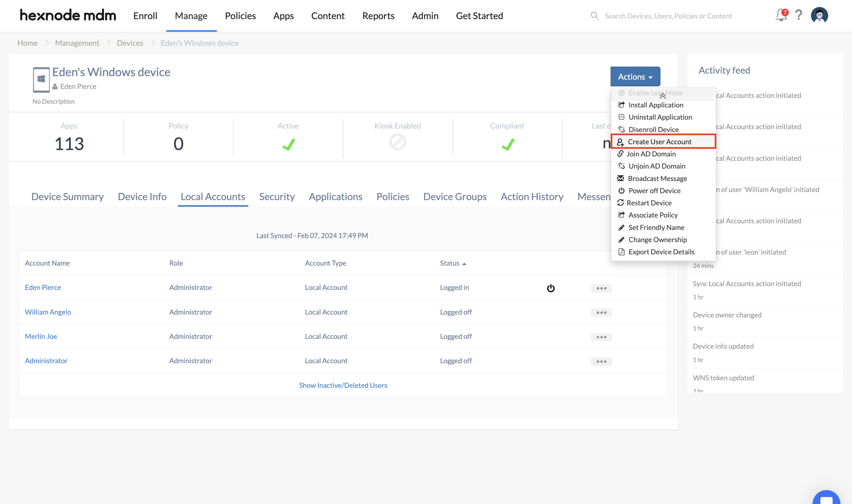This screenshot has height=504, width=852.
Task: Click the Unjoin AD Domain icon
Action: coord(621,166)
